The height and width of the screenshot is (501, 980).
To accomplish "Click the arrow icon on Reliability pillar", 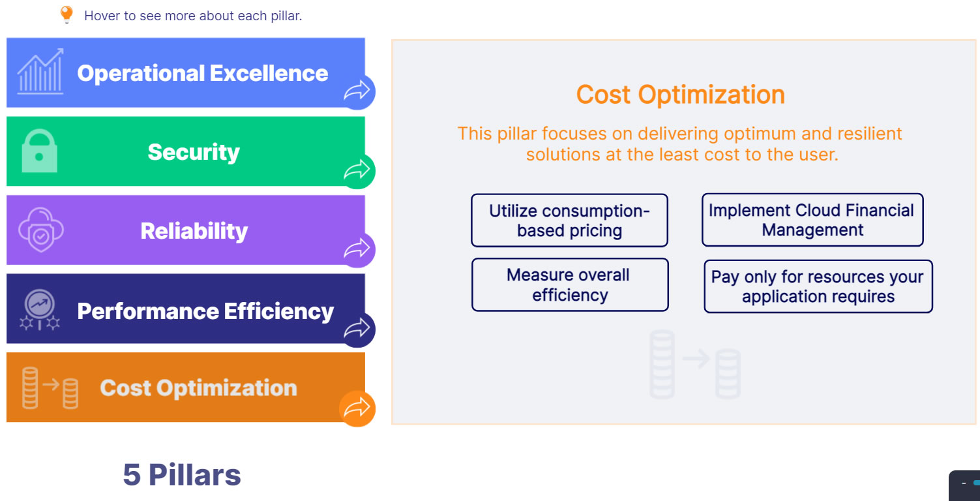I will [357, 249].
